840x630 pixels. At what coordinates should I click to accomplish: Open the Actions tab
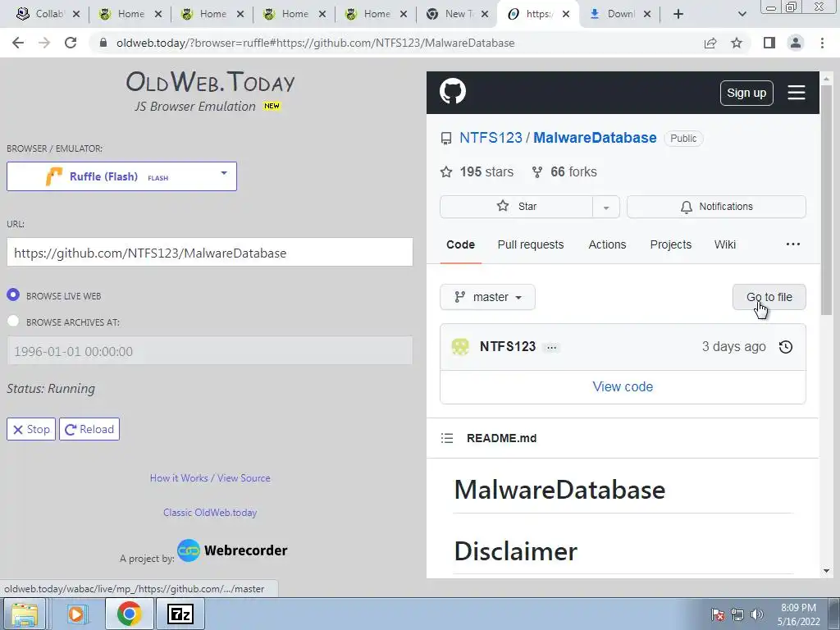[x=607, y=244]
